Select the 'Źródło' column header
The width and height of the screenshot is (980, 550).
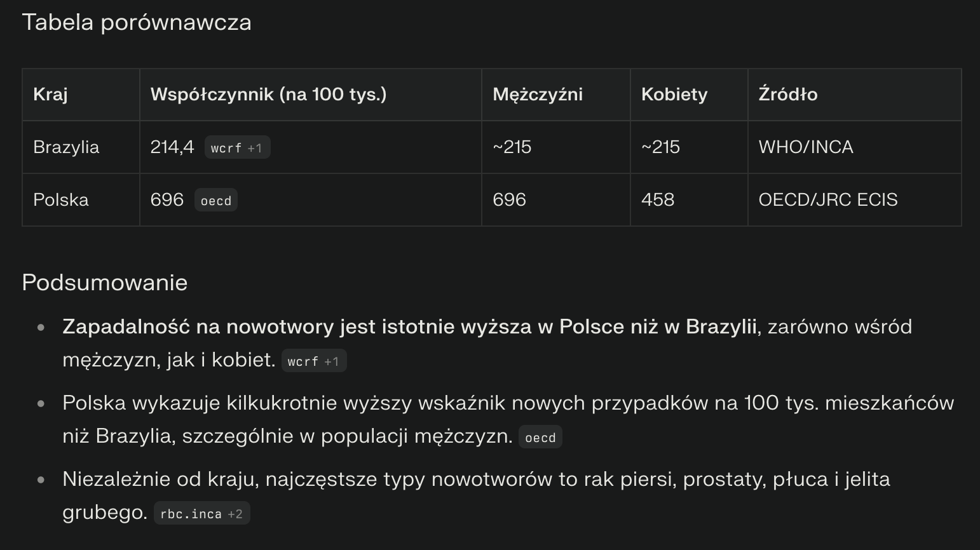pos(788,95)
